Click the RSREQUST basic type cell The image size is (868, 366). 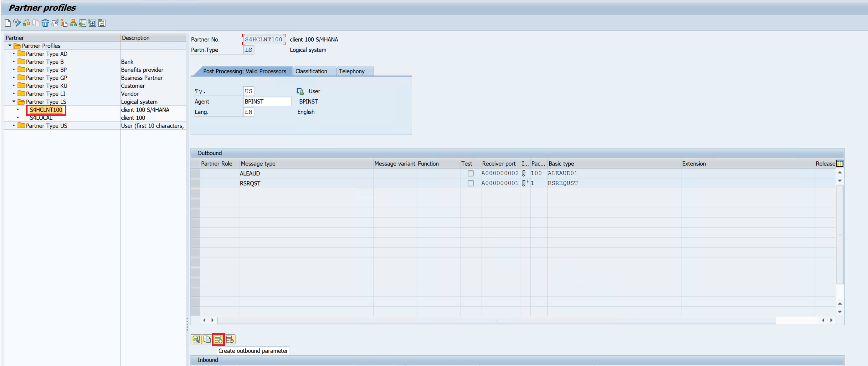point(614,183)
